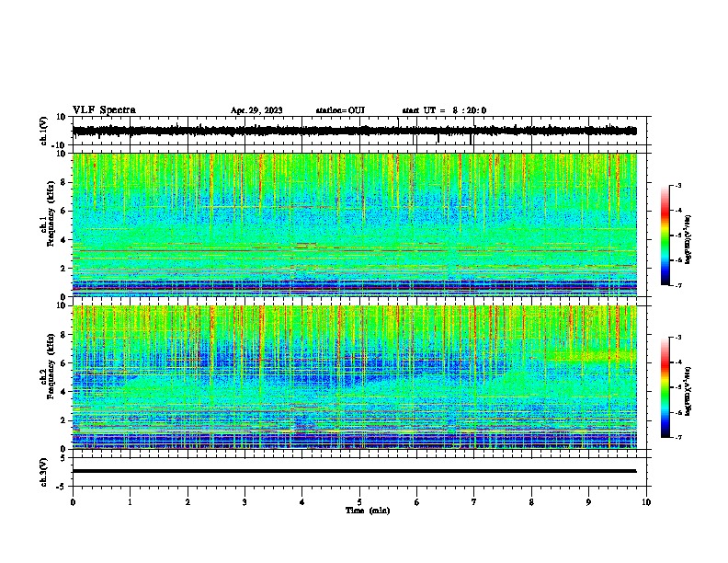
Task: Click the "ch.1(V)" waveform axis label
Action: [43, 131]
